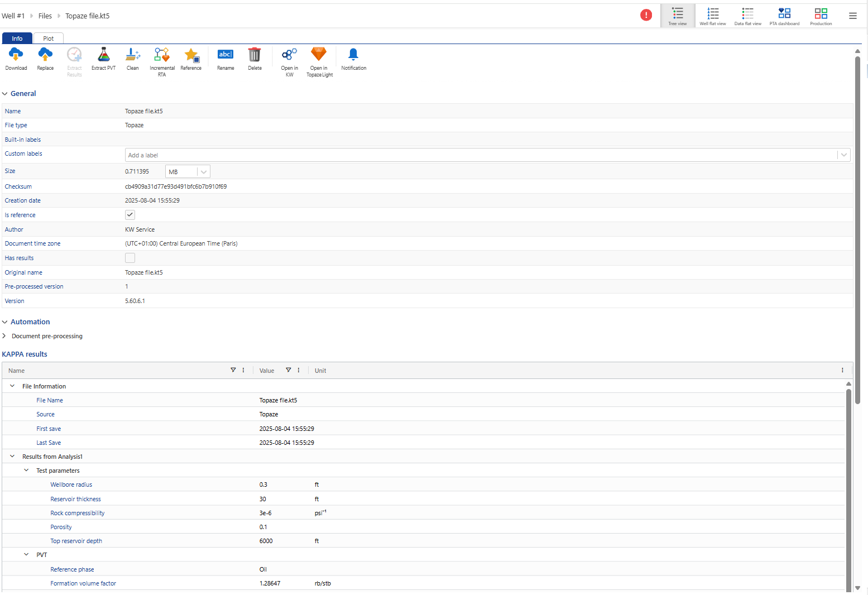The height and width of the screenshot is (595, 868).
Task: Switch to Tree view
Action: [678, 16]
